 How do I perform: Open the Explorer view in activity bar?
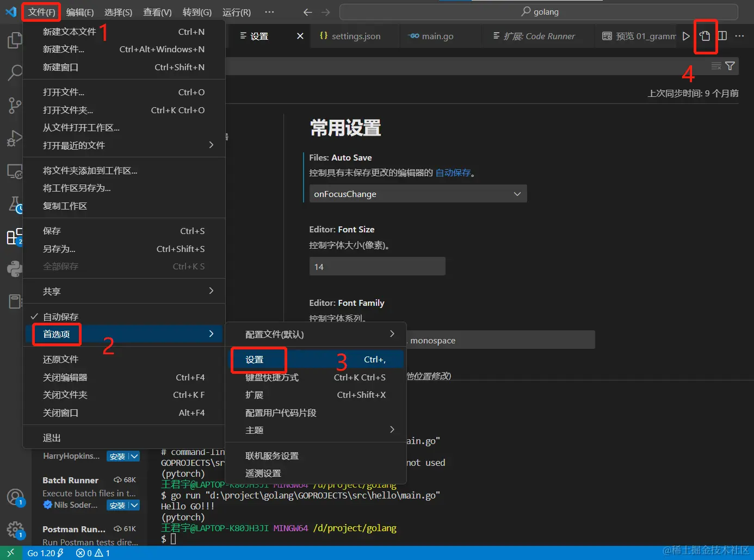coord(15,40)
